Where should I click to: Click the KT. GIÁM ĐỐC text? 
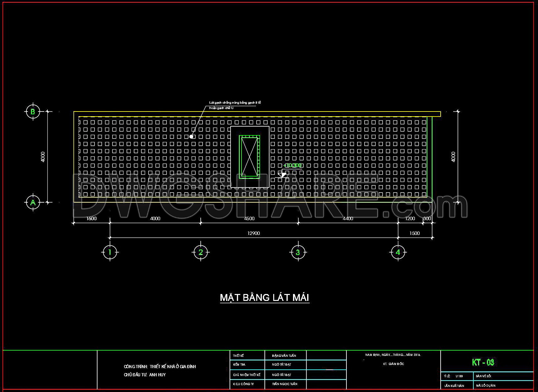(x=394, y=364)
